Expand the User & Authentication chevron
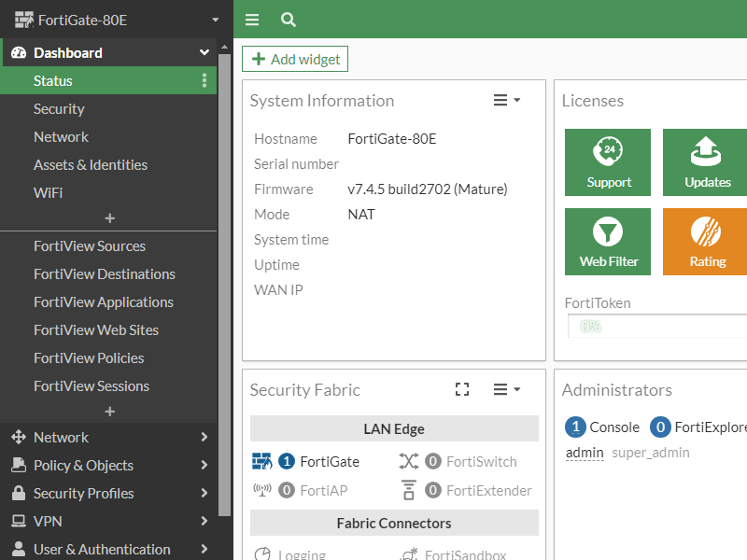Viewport: 747px width, 560px height. pyautogui.click(x=204, y=549)
